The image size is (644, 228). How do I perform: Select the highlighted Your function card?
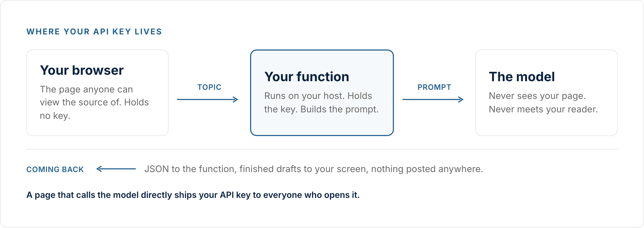[322, 93]
